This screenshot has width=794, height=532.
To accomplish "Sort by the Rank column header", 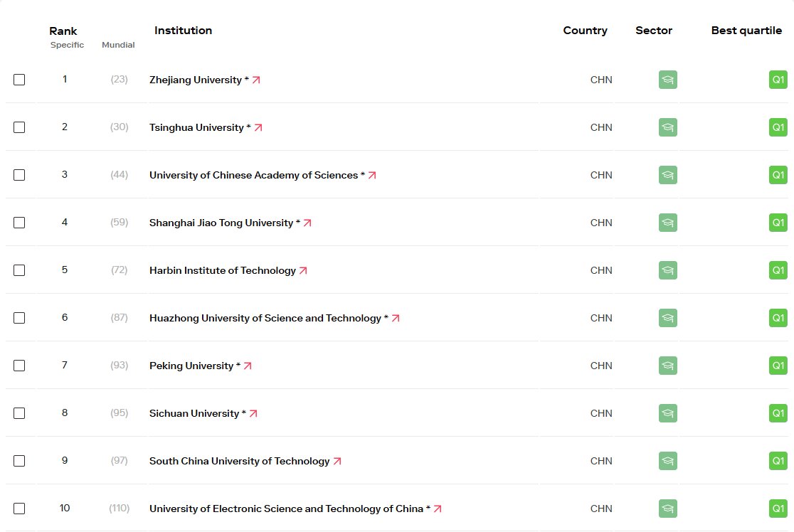I will click(63, 31).
